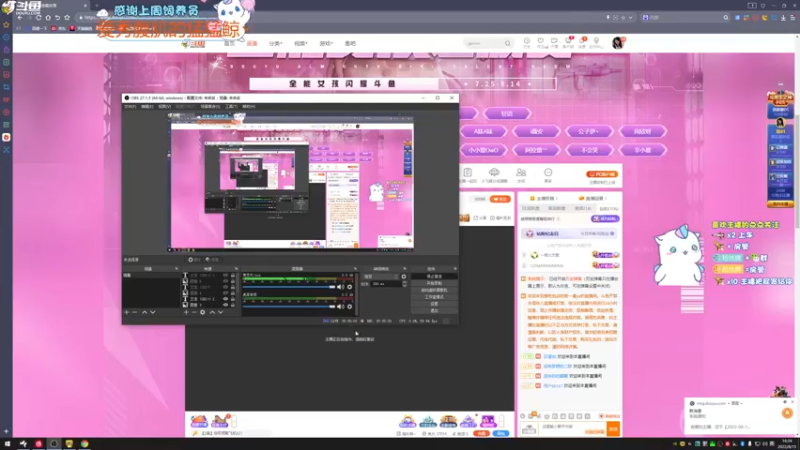This screenshot has height=450, width=800.
Task: Toggle lock on second OBS source
Action: 233,281
